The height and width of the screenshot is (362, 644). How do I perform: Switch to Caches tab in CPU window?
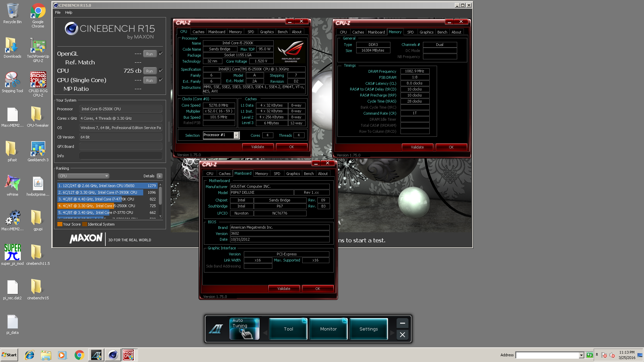pos(198,32)
